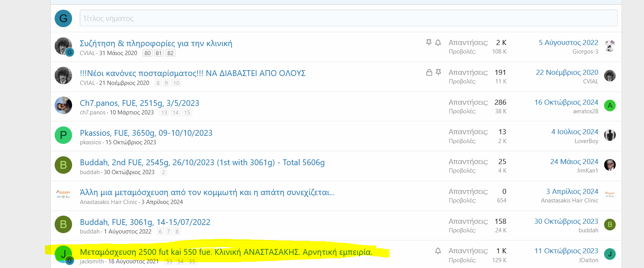Open the Pkassios, FUE, 3650g thread
Screen dimensions: 644x268
[146, 133]
